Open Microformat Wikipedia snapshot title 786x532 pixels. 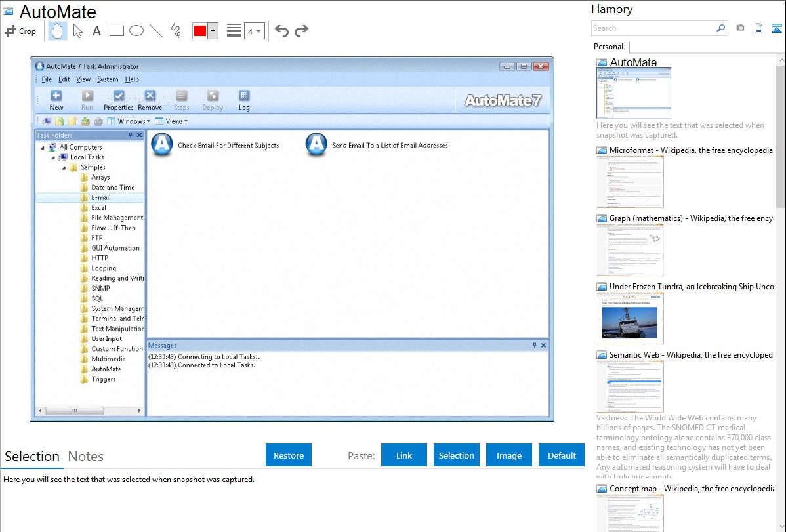pyautogui.click(x=691, y=150)
